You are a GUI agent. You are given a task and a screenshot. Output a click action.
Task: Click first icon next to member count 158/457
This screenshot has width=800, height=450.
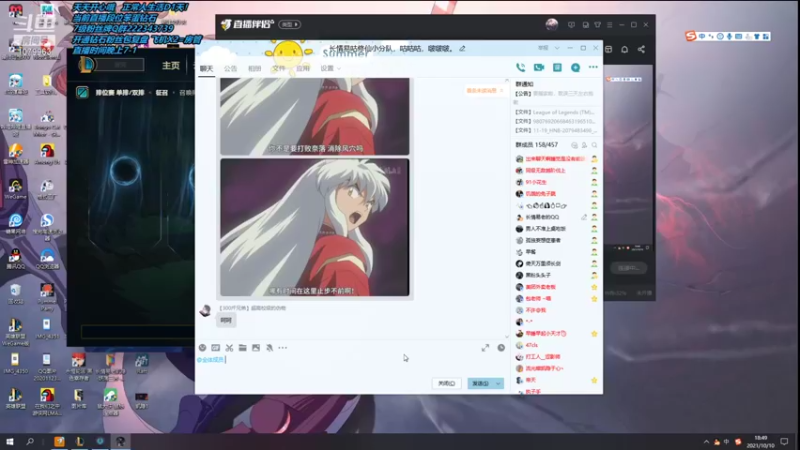(574, 145)
